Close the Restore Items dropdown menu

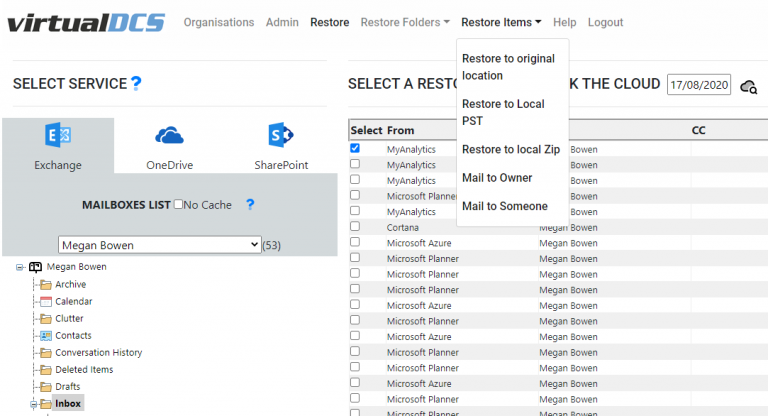coord(501,23)
